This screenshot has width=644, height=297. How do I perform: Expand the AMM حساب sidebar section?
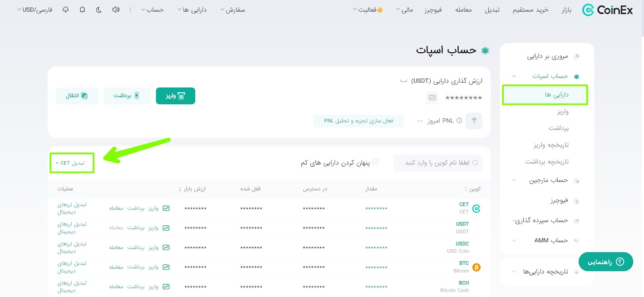point(514,241)
